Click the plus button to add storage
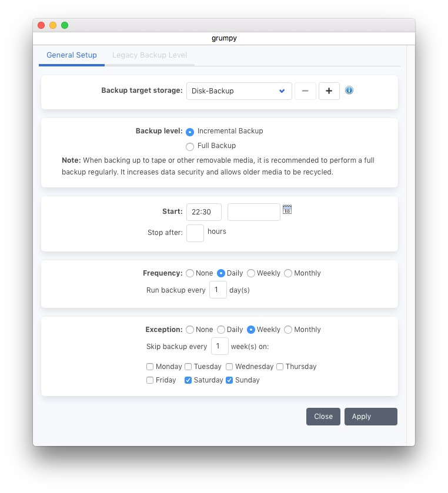The width and height of the screenshot is (448, 493). point(329,91)
